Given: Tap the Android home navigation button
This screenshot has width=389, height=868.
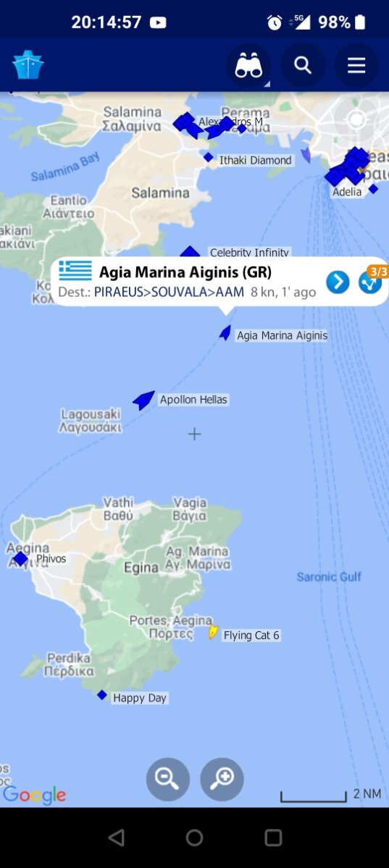Looking at the screenshot, I should [194, 838].
